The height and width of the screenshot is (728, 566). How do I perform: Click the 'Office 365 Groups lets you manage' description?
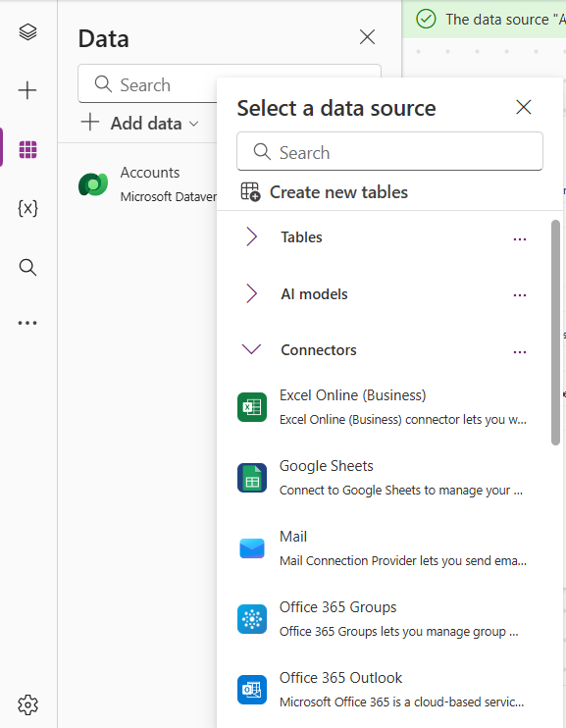click(399, 631)
